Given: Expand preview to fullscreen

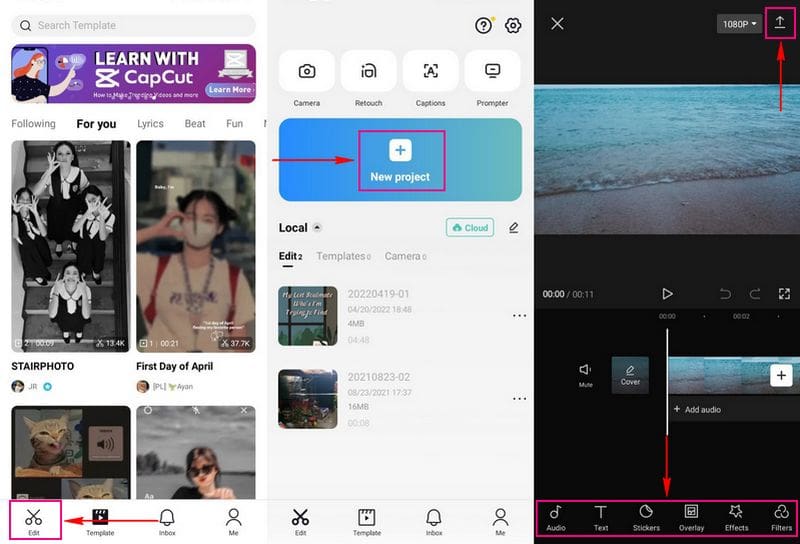Looking at the screenshot, I should [x=784, y=294].
